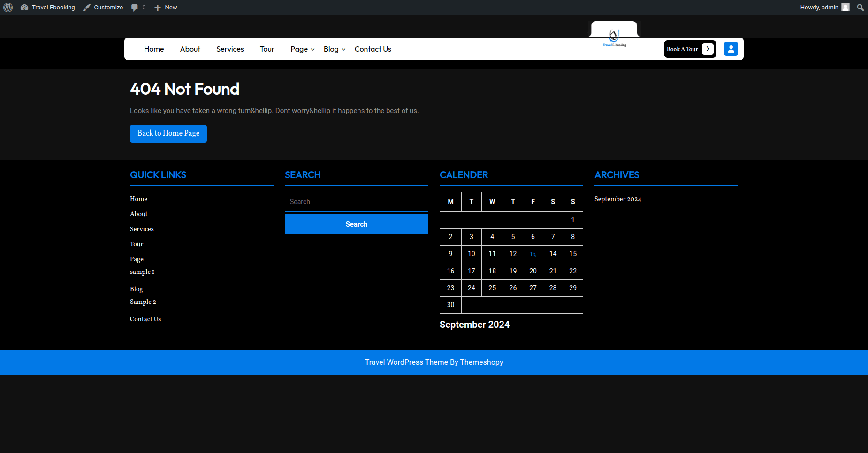Go to Contact Us in top navigation
This screenshot has width=868, height=453.
point(373,49)
